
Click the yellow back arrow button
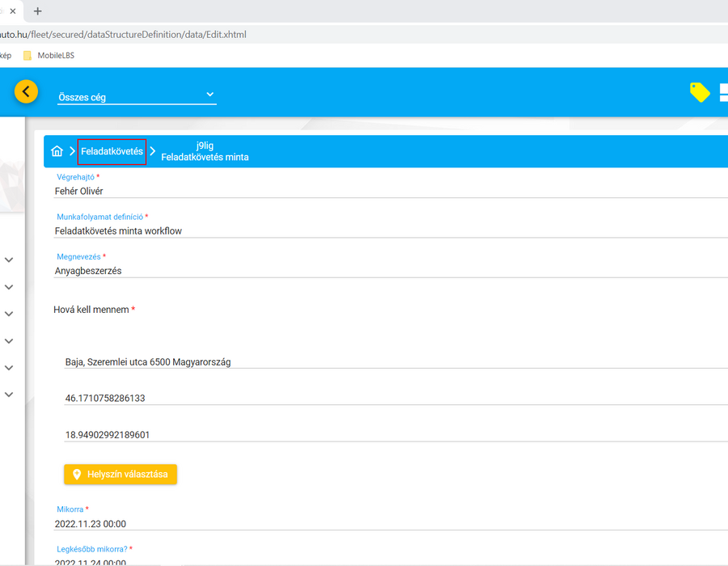pyautogui.click(x=26, y=91)
